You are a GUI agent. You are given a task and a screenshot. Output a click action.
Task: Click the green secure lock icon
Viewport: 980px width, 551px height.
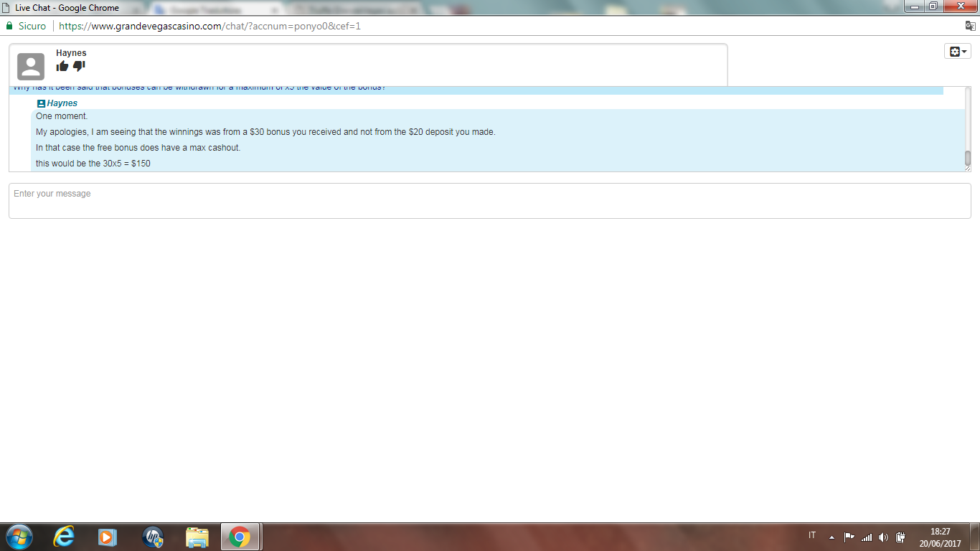pyautogui.click(x=9, y=26)
